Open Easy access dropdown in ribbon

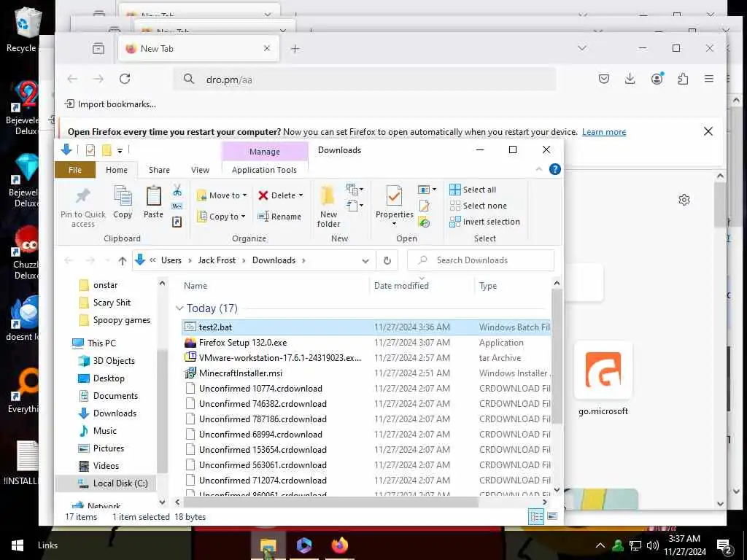click(355, 206)
